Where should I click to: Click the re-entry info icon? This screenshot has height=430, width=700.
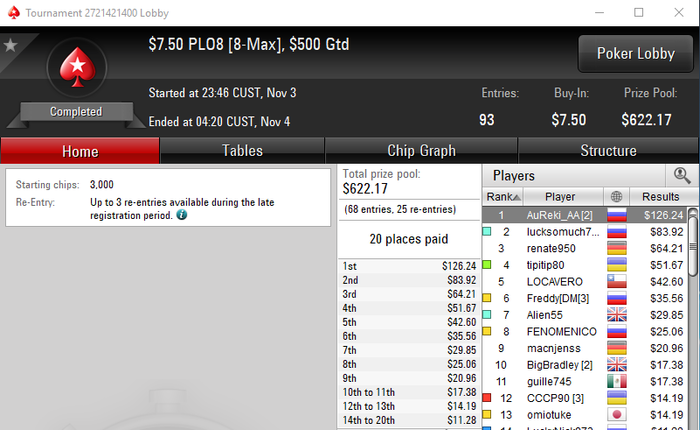coord(182,215)
